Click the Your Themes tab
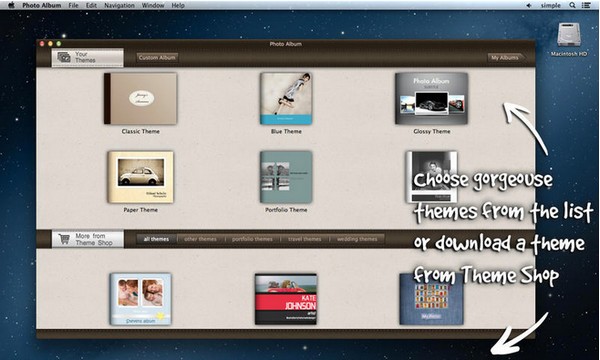Image resolution: width=600 pixels, height=360 pixels. click(x=88, y=57)
